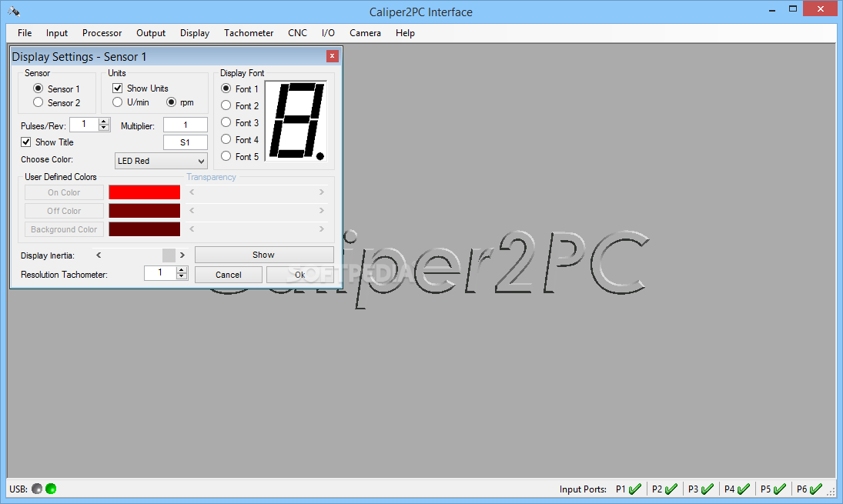
Task: Open the Camera menu
Action: coord(365,33)
